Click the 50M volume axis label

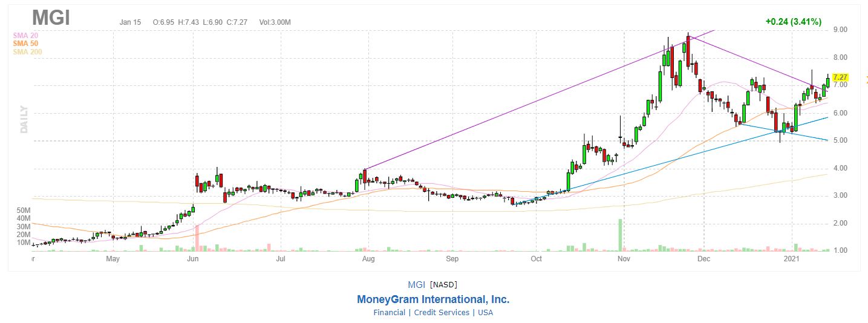(x=24, y=210)
